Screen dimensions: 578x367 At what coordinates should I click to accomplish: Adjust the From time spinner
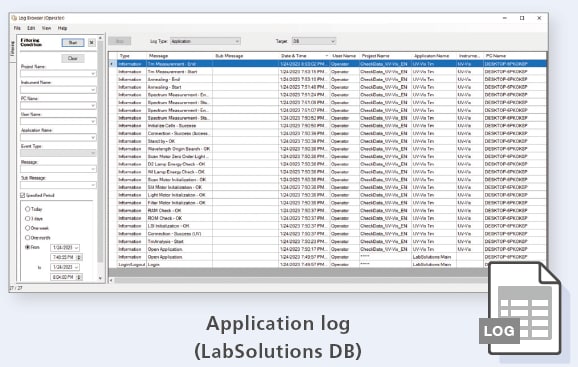pyautogui.click(x=79, y=257)
